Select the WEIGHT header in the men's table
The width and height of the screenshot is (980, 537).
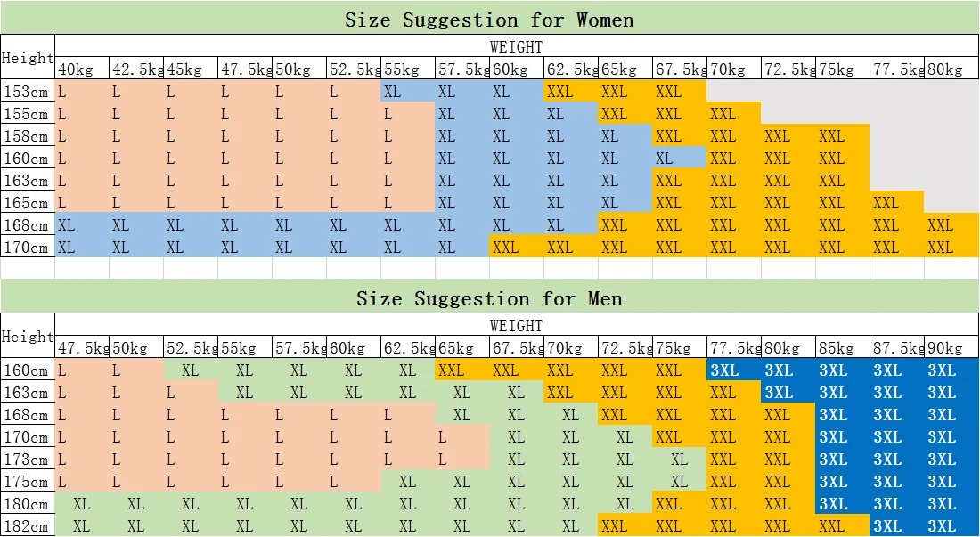point(516,325)
